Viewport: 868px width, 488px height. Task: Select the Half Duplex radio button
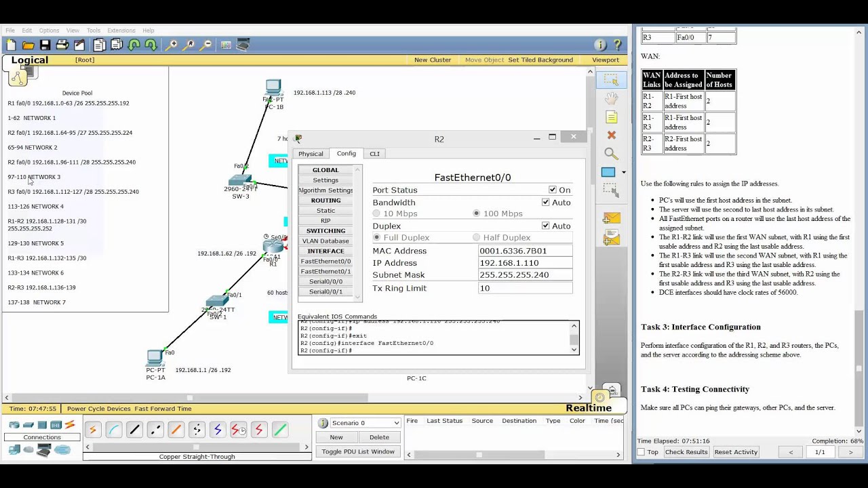477,237
